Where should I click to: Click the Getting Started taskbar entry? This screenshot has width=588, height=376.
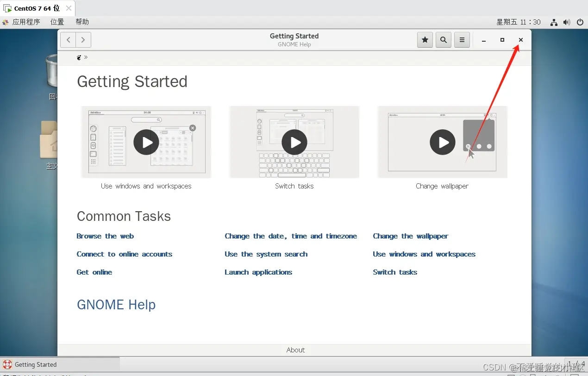[x=60, y=364]
